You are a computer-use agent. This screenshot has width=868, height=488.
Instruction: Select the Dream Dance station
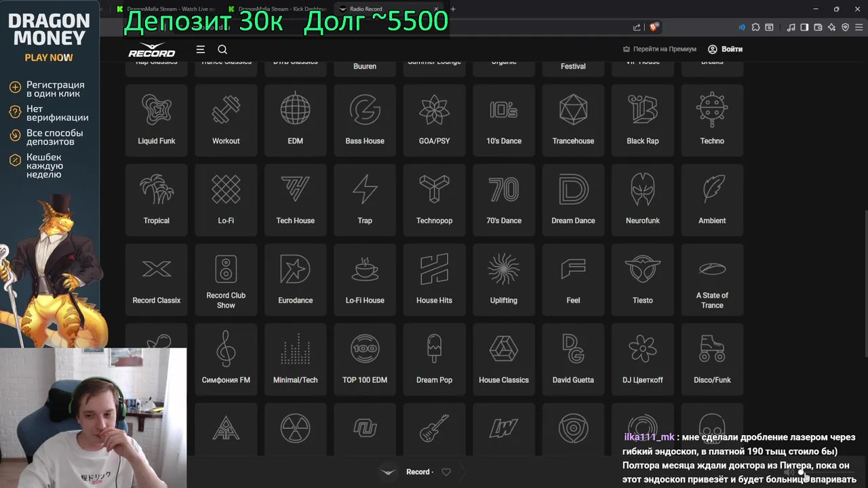573,200
